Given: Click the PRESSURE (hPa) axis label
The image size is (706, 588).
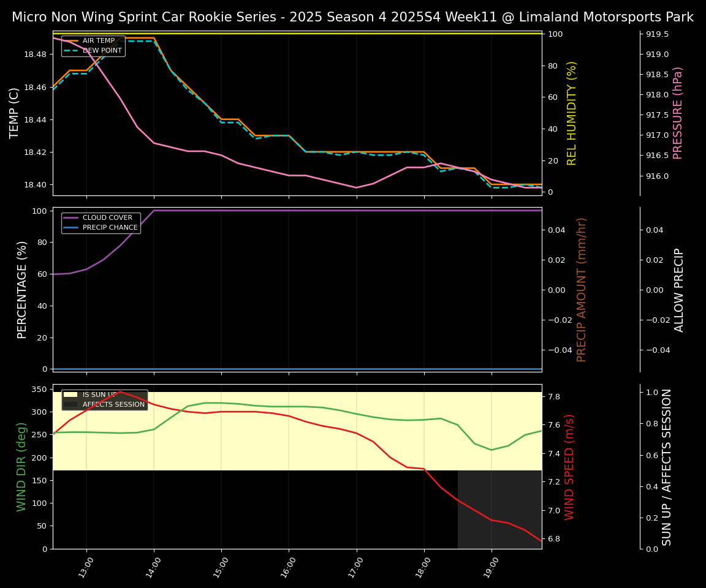Looking at the screenshot, I should pos(677,113).
